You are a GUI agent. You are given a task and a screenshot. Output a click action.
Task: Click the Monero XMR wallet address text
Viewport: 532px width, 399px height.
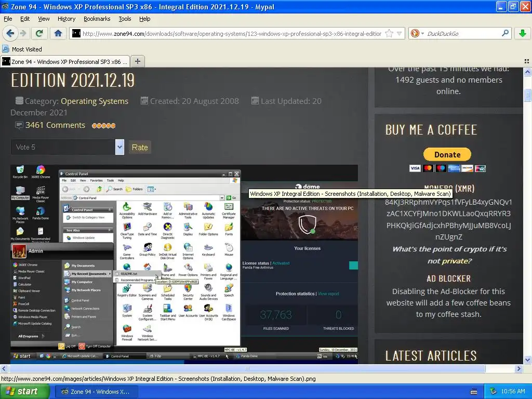tap(448, 219)
